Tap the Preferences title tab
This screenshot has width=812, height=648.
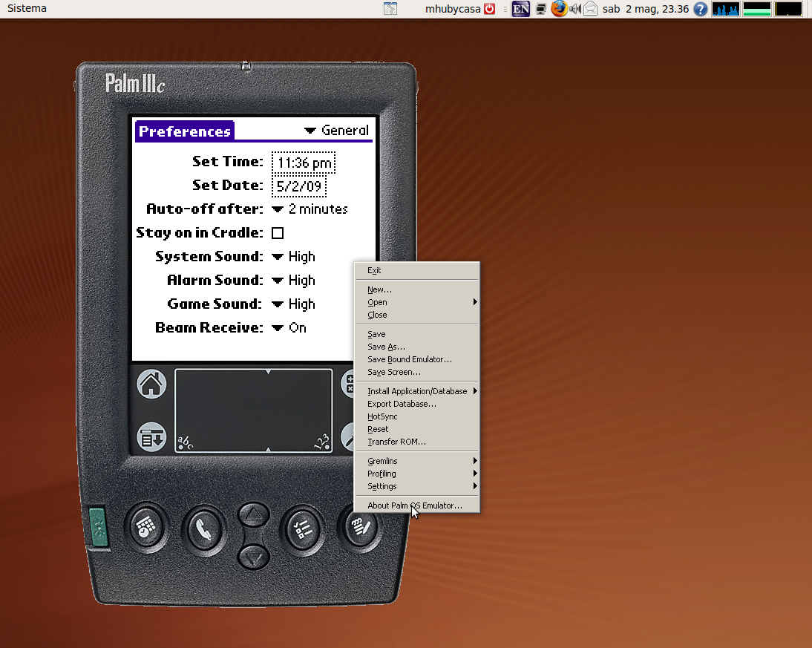pyautogui.click(x=185, y=131)
